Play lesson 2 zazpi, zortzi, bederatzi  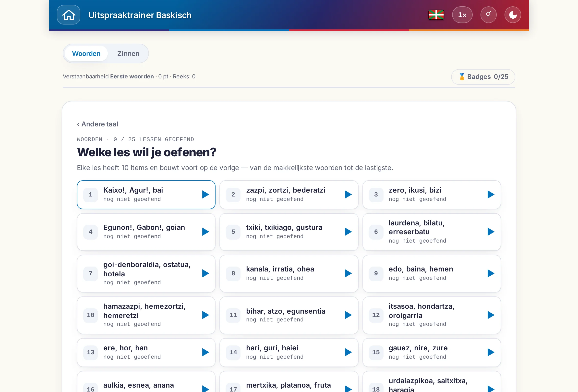point(348,195)
